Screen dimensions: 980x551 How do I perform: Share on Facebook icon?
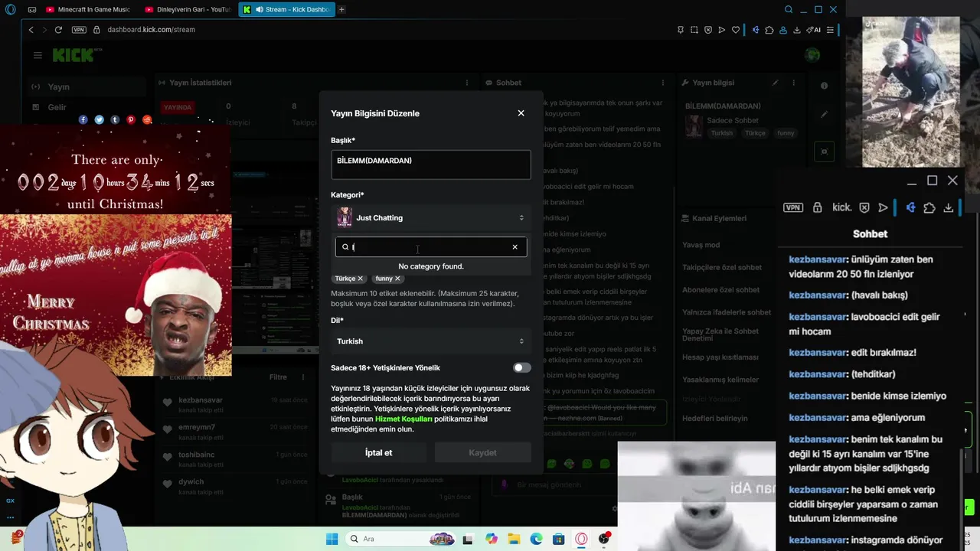tap(83, 119)
